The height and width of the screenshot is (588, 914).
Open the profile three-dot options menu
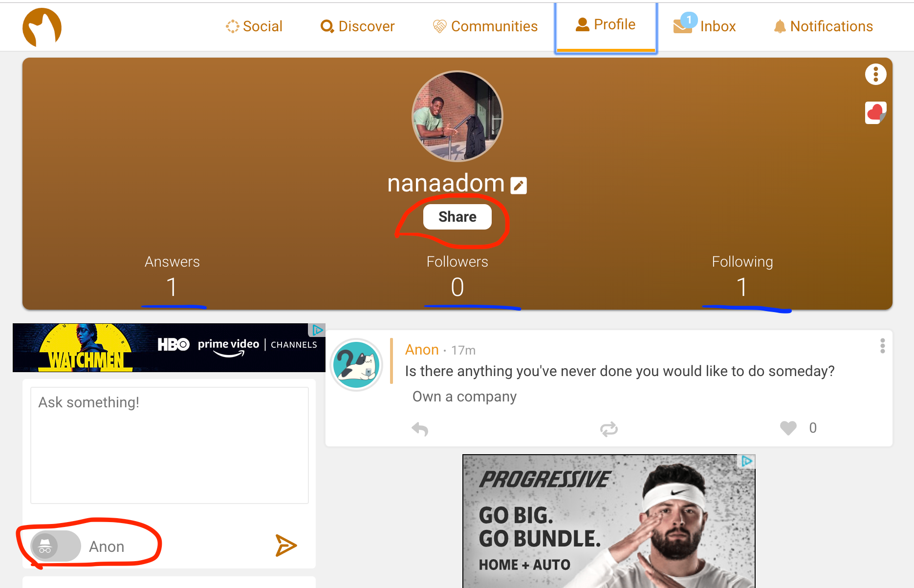(x=876, y=74)
